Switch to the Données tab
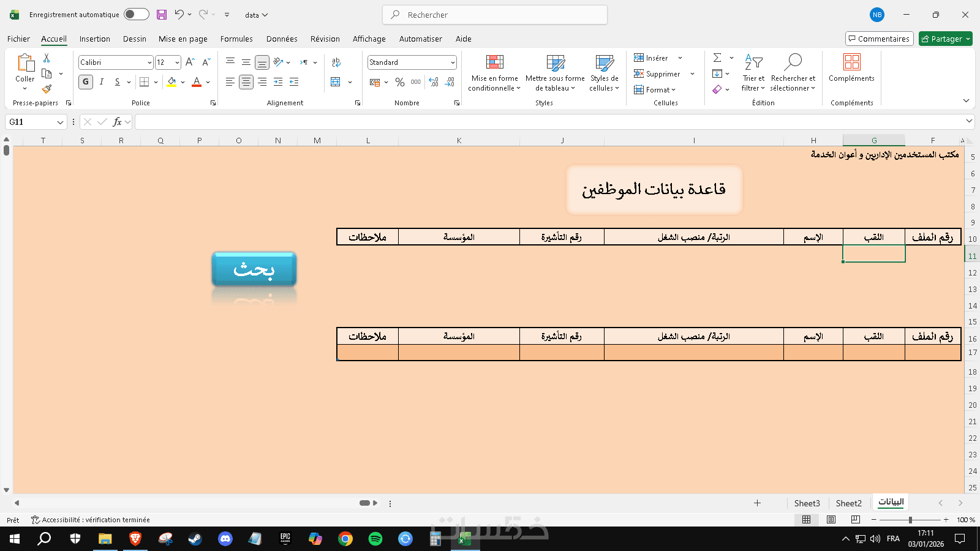 tap(282, 39)
